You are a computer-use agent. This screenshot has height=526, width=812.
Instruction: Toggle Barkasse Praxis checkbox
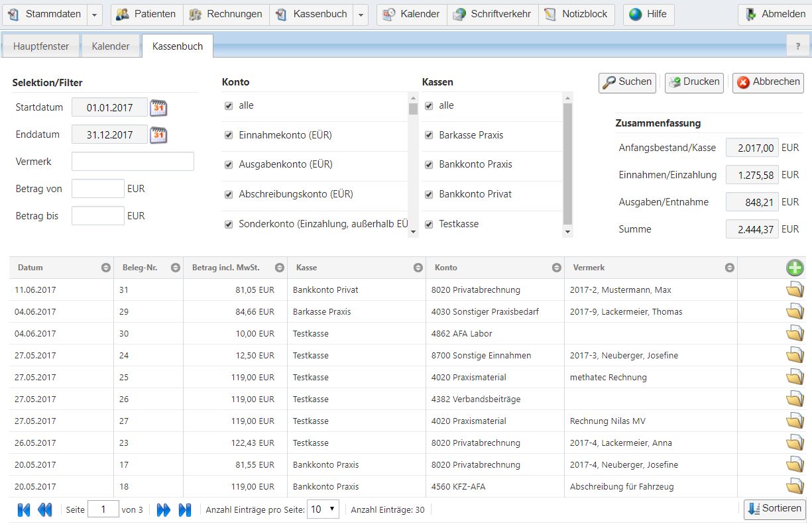click(429, 135)
